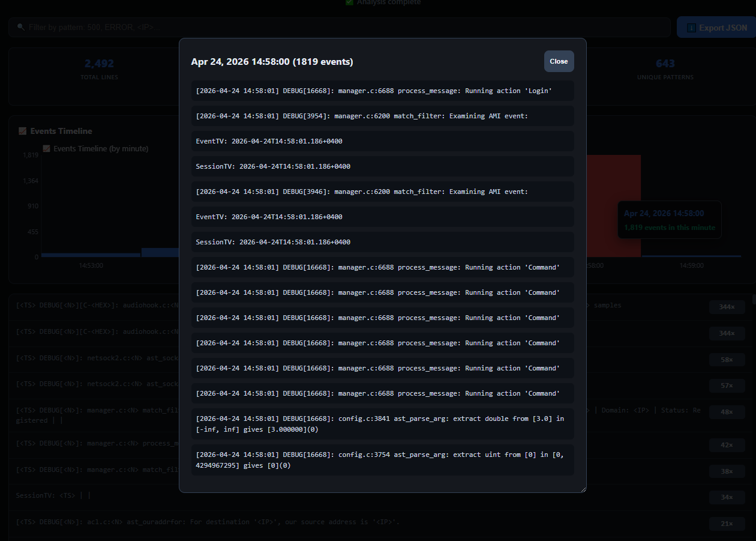Select the log line running action 'Login'
Screen dimensions: 756x541
(x=382, y=91)
